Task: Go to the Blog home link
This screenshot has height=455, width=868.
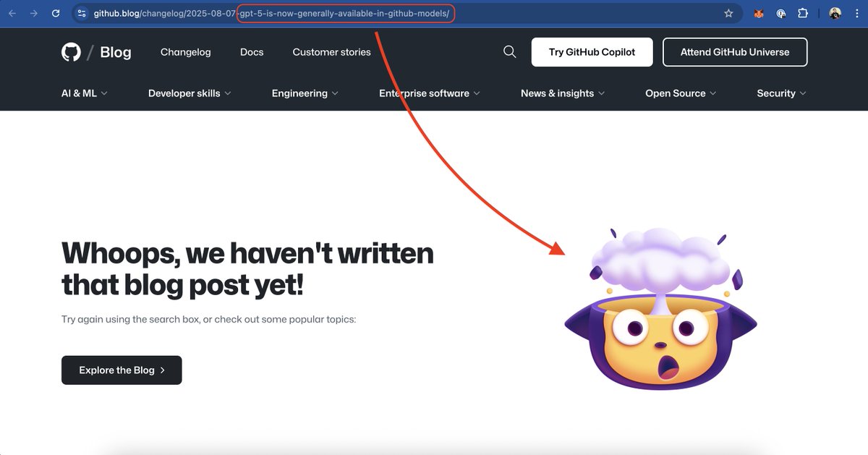Action: click(x=116, y=52)
